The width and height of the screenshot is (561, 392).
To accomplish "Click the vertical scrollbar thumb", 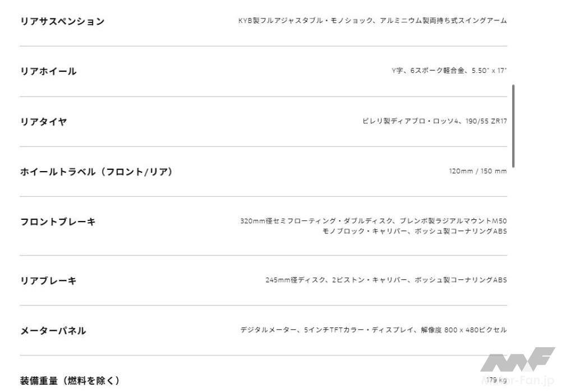I will [513, 126].
